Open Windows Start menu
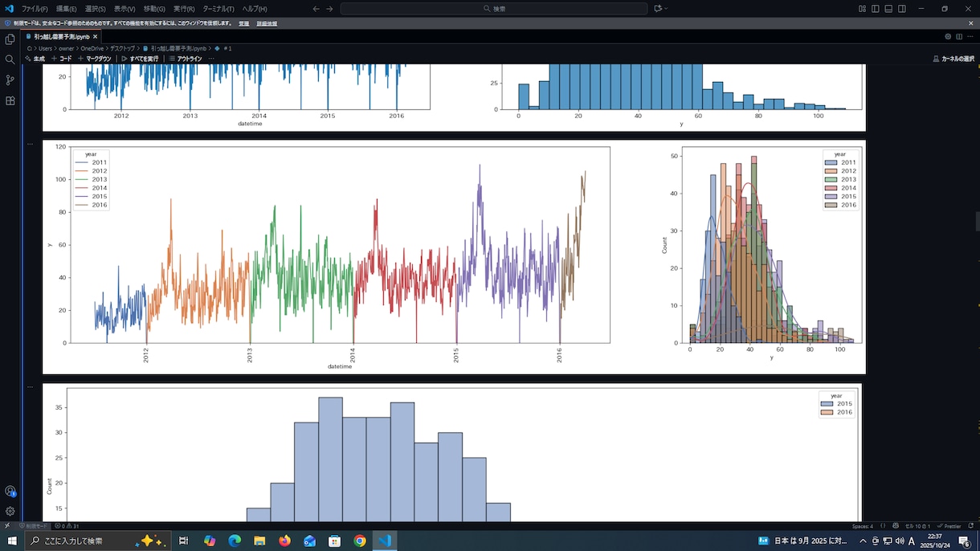The height and width of the screenshot is (551, 980). (x=12, y=541)
